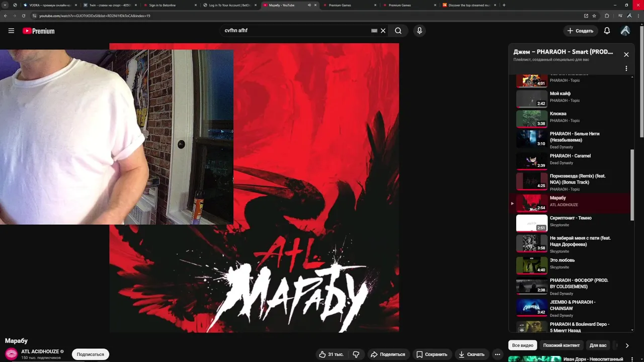Play Порнозвезда (Remix) from the playlist

point(573,182)
